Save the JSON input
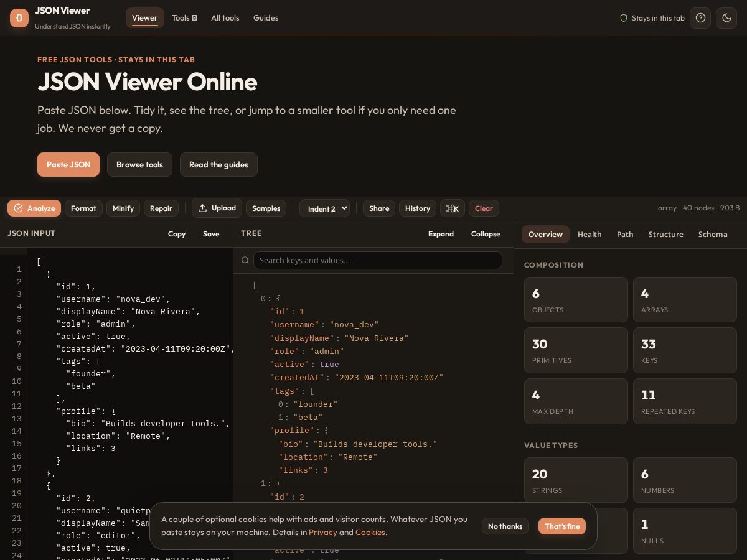747x560 pixels. [211, 234]
